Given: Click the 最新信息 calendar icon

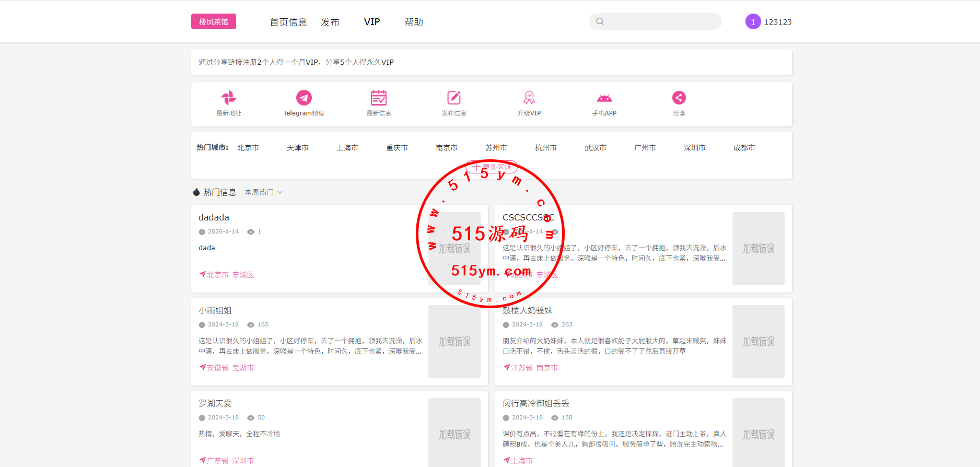Looking at the screenshot, I should [379, 98].
